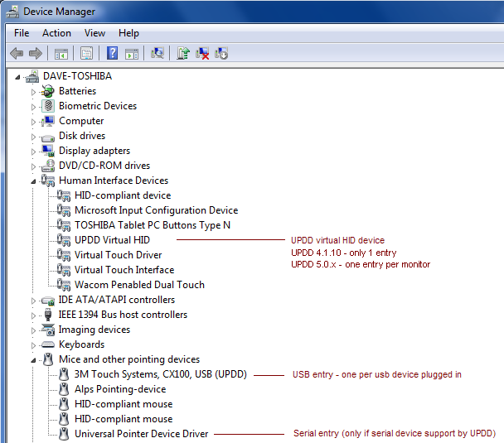Select the Alps Pointing-device entry

pos(120,389)
